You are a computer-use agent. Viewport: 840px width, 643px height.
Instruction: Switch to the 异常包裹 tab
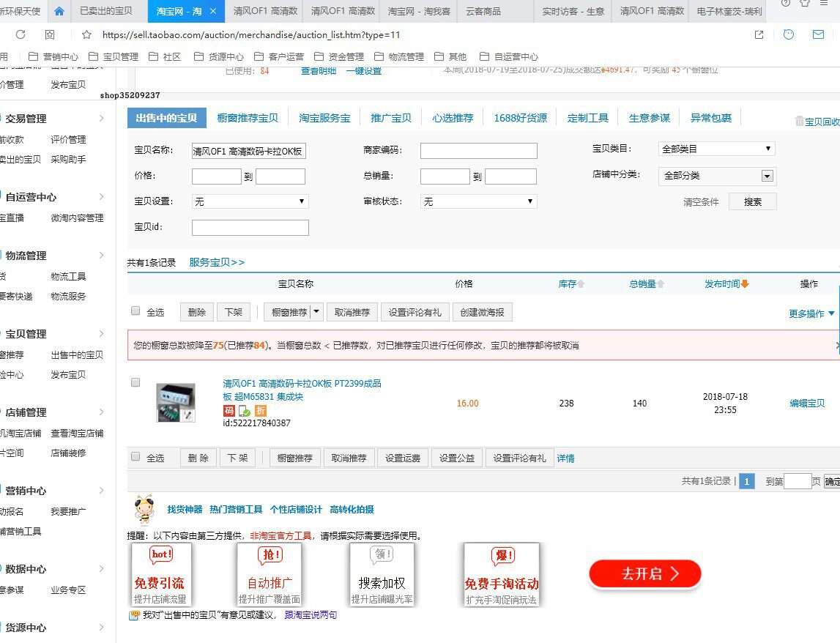(x=711, y=118)
